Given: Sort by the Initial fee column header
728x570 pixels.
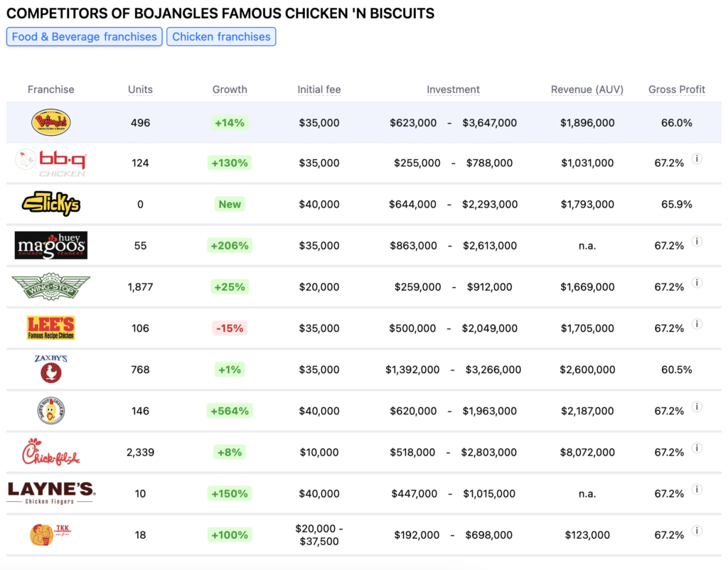Looking at the screenshot, I should (319, 90).
